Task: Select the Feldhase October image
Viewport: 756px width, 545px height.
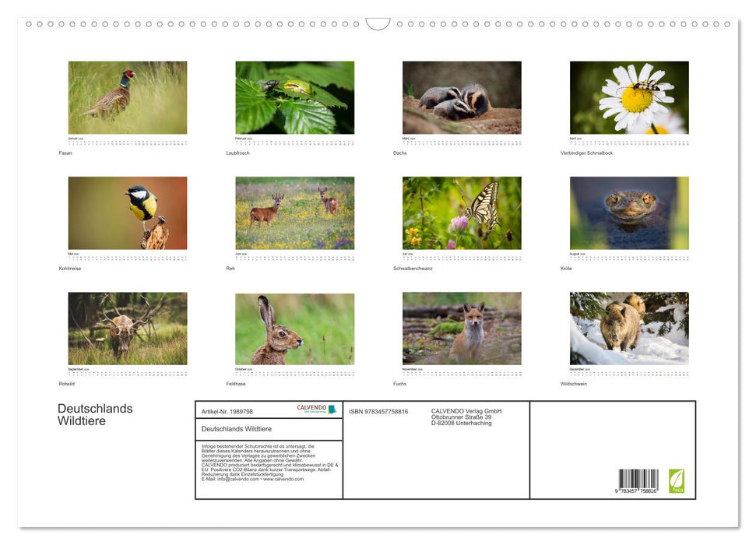Action: point(294,328)
